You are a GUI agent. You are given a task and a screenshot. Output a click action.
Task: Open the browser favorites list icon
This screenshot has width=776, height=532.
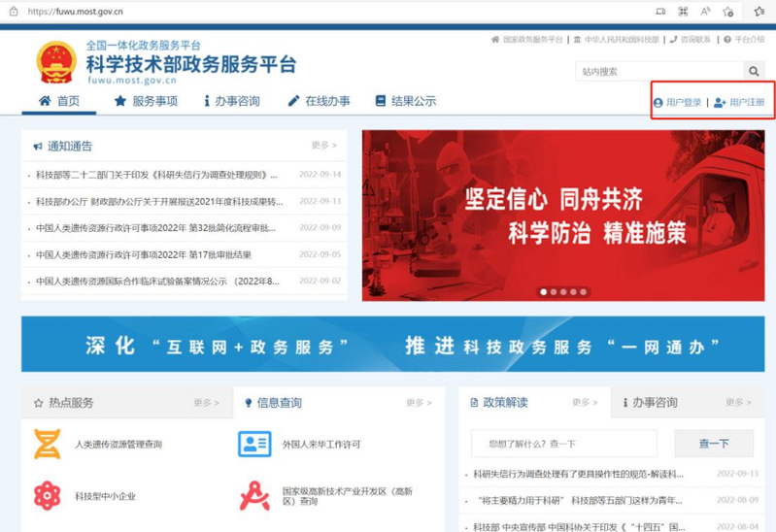759,11
